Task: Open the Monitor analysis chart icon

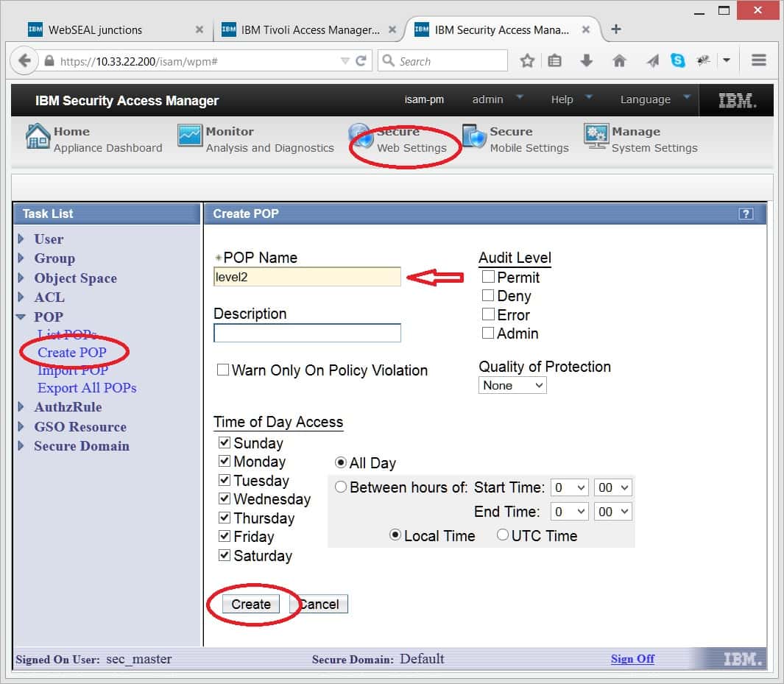Action: coord(189,137)
